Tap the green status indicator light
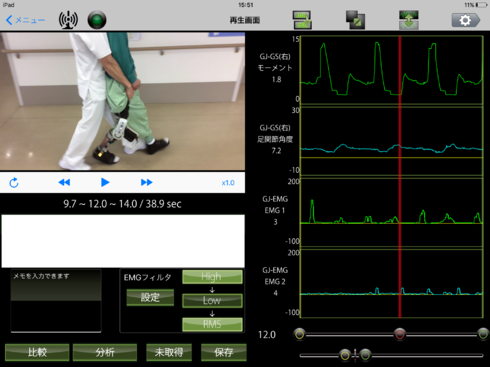The image size is (490, 367). 97,20
